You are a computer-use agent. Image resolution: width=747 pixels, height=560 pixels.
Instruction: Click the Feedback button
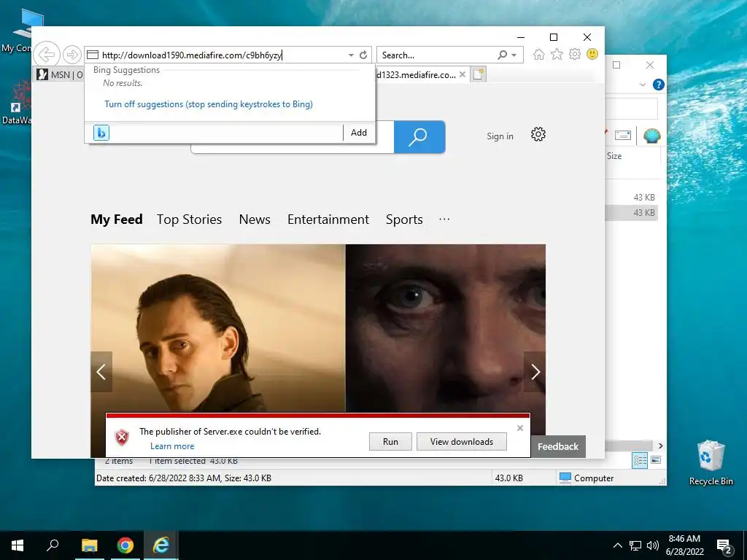558,447
